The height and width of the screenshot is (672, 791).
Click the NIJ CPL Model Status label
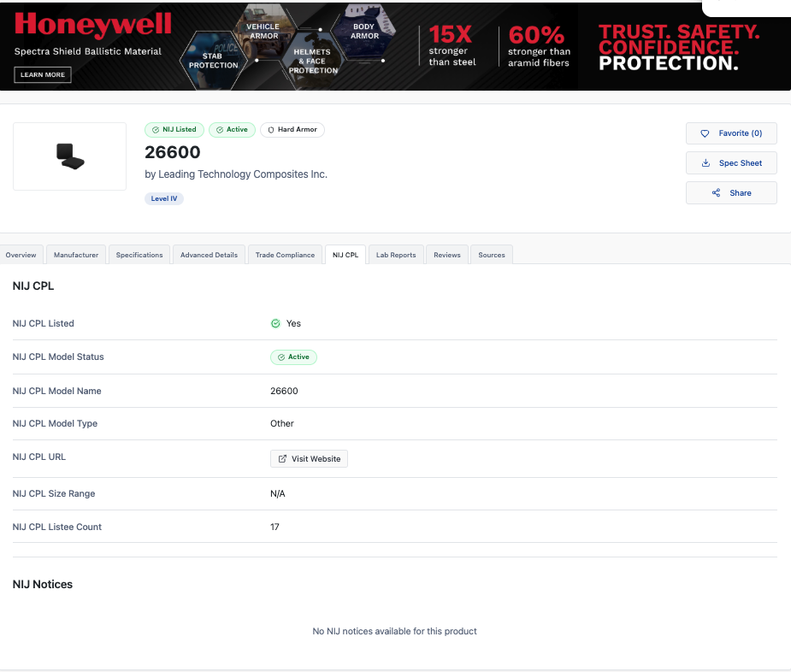pyautogui.click(x=58, y=357)
